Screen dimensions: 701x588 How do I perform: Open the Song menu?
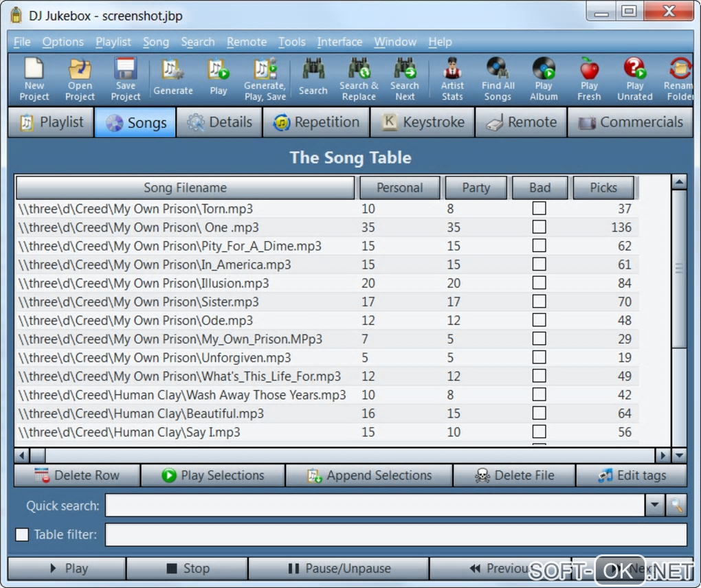(156, 42)
